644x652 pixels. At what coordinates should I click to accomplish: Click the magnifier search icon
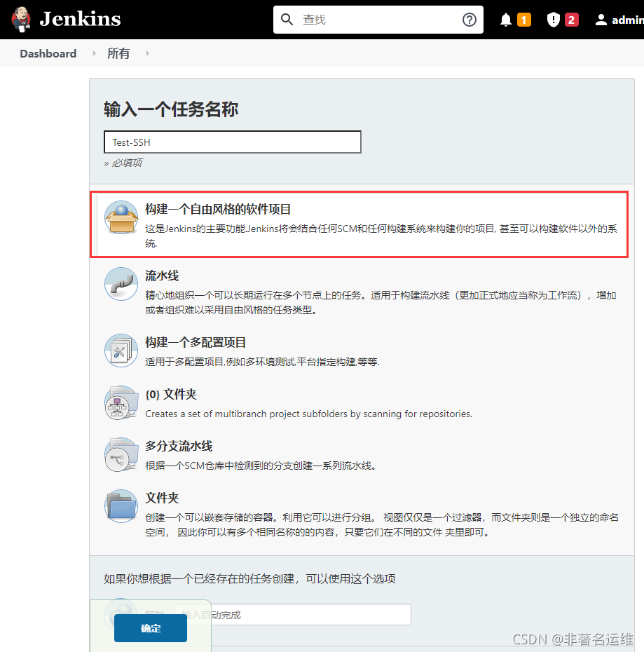coord(287,20)
